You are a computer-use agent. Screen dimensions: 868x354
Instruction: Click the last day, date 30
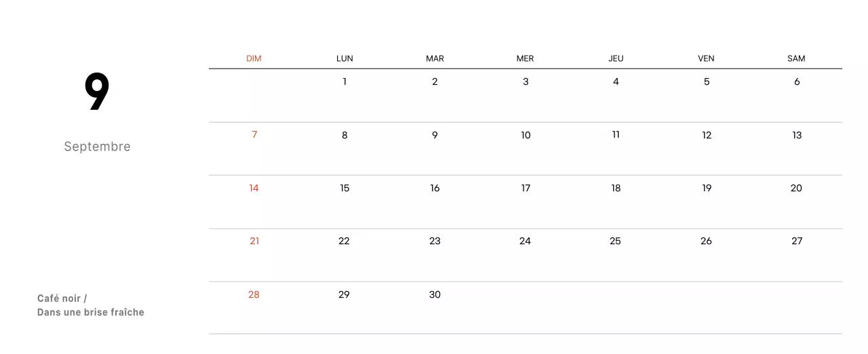[435, 295]
